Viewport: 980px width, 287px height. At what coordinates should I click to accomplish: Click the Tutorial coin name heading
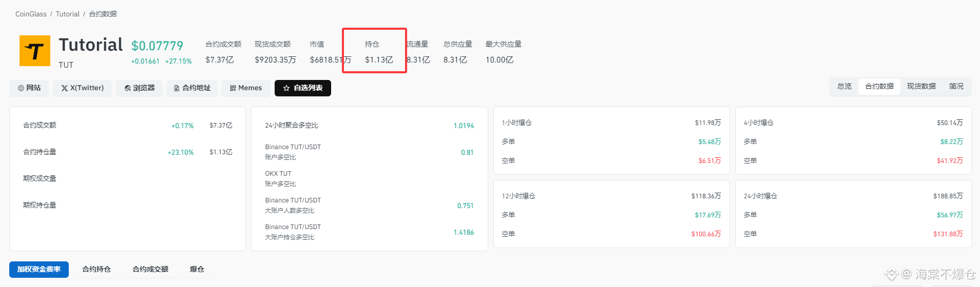[90, 45]
